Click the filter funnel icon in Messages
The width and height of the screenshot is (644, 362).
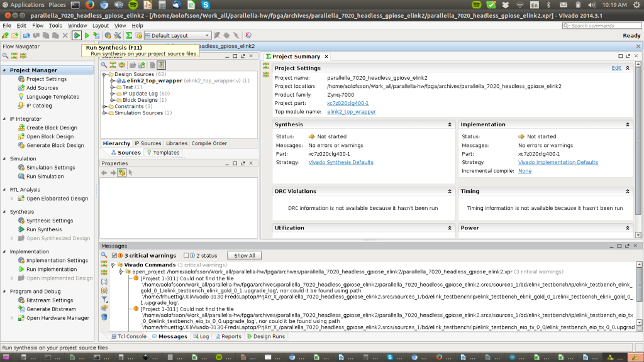pyautogui.click(x=104, y=299)
